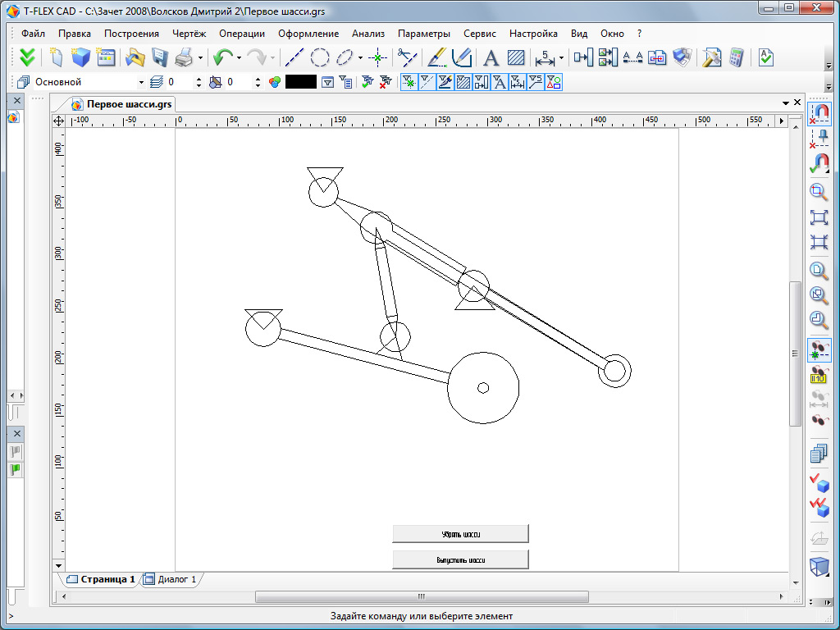Close the Первое шасси.grs document tab
Viewport: 840px width, 630px height.
(x=797, y=103)
